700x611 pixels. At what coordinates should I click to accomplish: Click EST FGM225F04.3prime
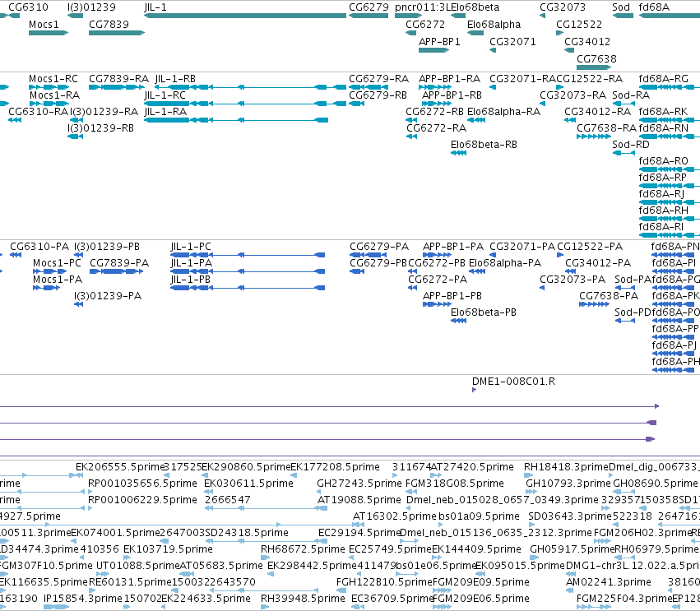click(624, 599)
